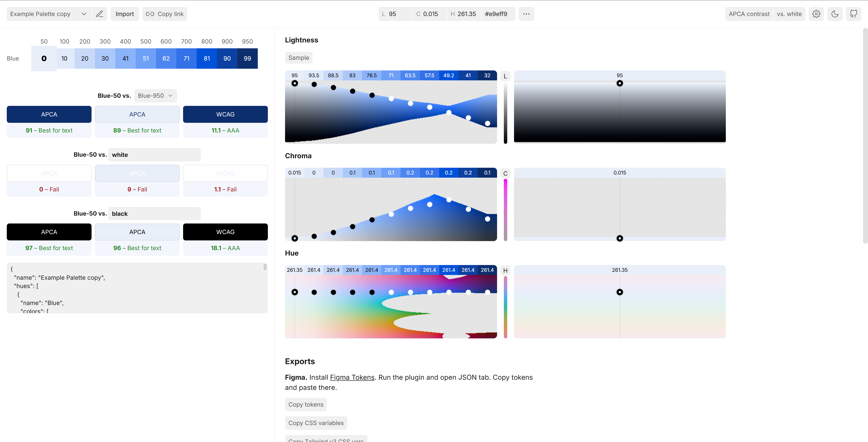Click the Copy CSS variables button
Screen dimensions: 868x442
(x=316, y=423)
